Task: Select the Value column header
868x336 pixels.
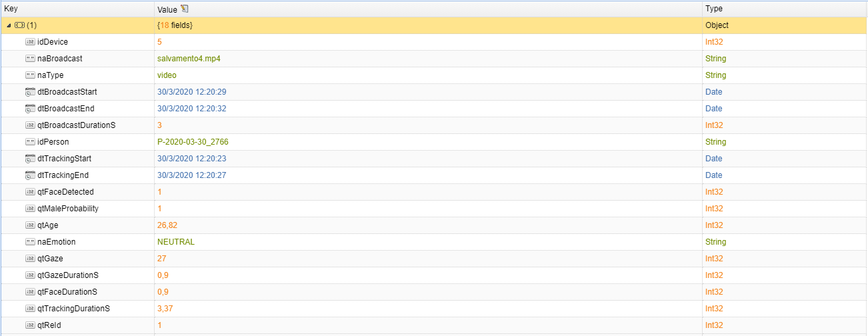Action: click(167, 9)
